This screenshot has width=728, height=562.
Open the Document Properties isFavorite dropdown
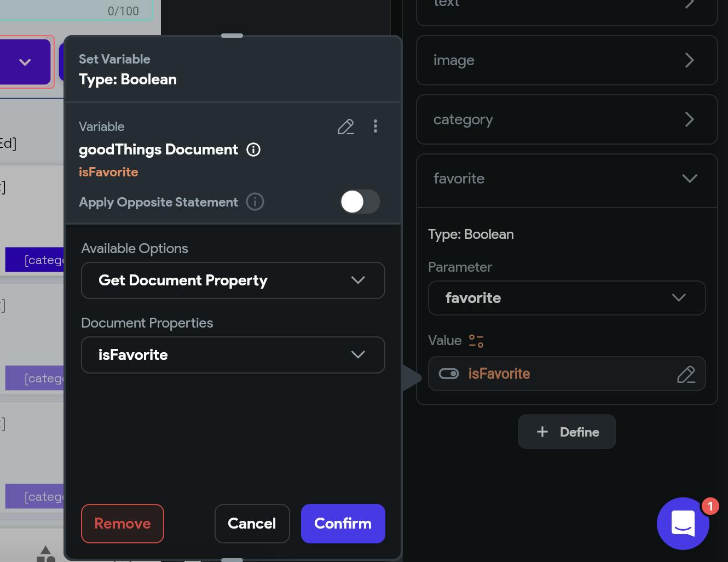click(233, 355)
